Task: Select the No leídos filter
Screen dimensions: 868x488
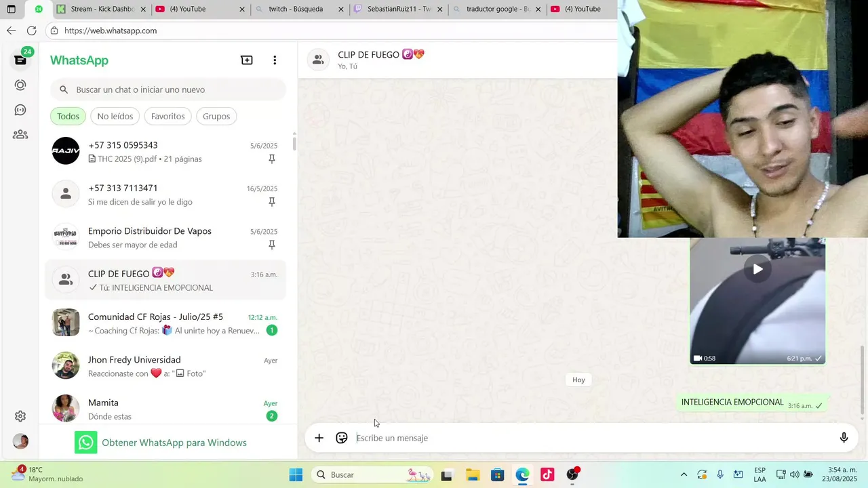Action: pos(115,117)
